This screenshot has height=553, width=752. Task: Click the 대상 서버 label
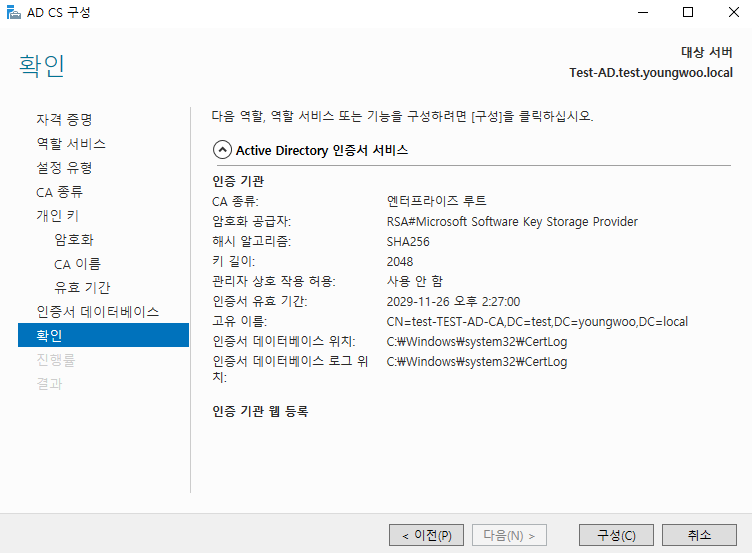pyautogui.click(x=707, y=52)
